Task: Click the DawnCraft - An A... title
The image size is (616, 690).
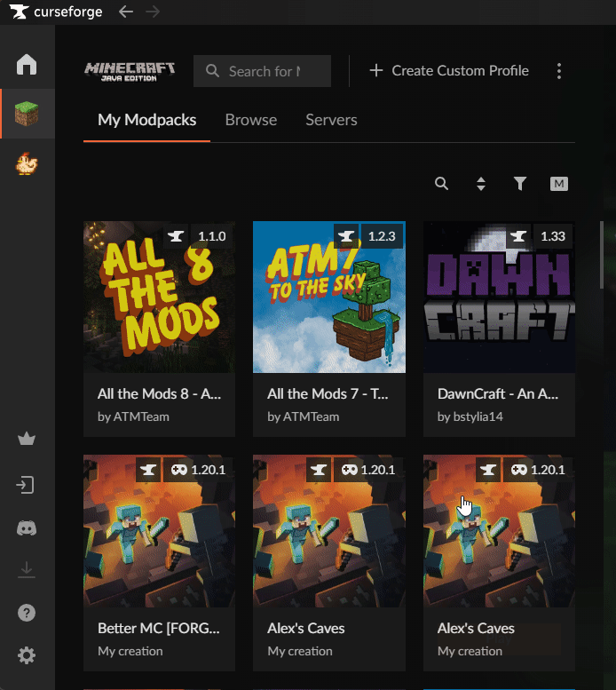Action: pos(498,393)
